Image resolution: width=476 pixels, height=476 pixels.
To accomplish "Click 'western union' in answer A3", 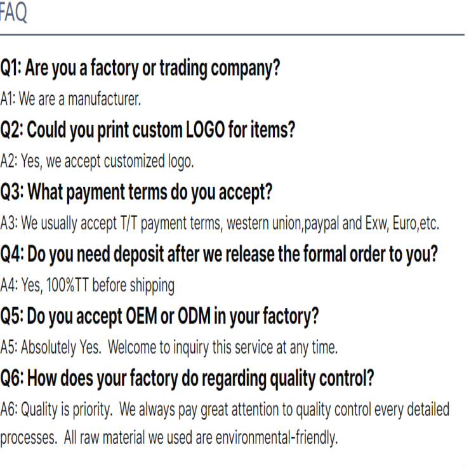I will pos(264,224).
